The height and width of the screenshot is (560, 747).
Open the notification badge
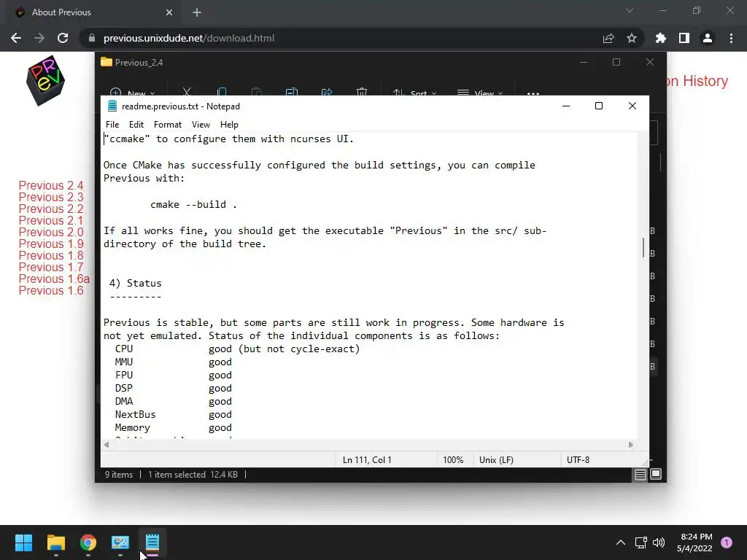click(x=727, y=542)
